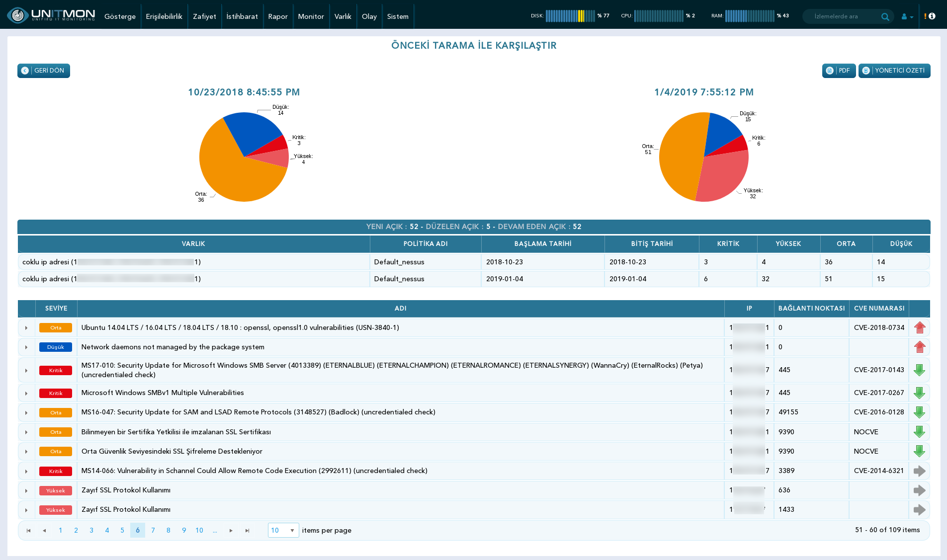Viewport: 947px width, 560px height.
Task: Click gray arrow for port 636 row
Action: [x=919, y=490]
